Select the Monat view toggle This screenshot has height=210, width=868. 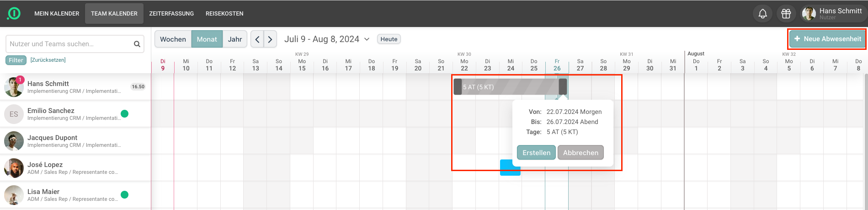tap(207, 39)
